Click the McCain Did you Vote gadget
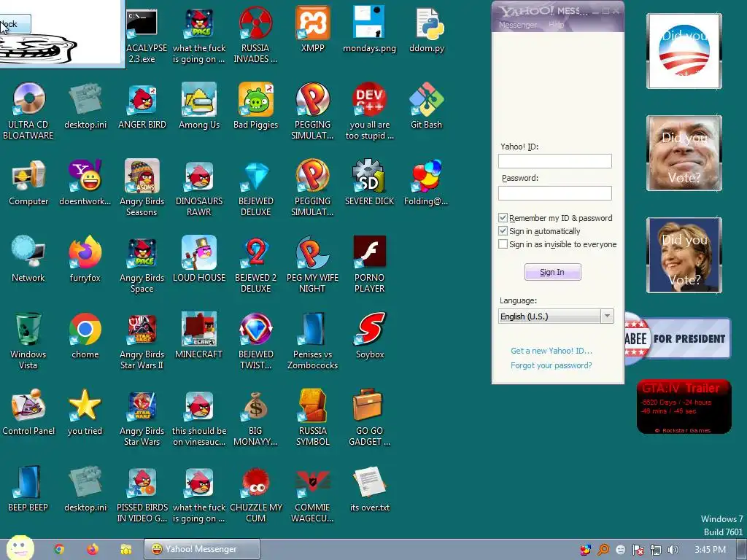This screenshot has height=560, width=747. [x=684, y=153]
